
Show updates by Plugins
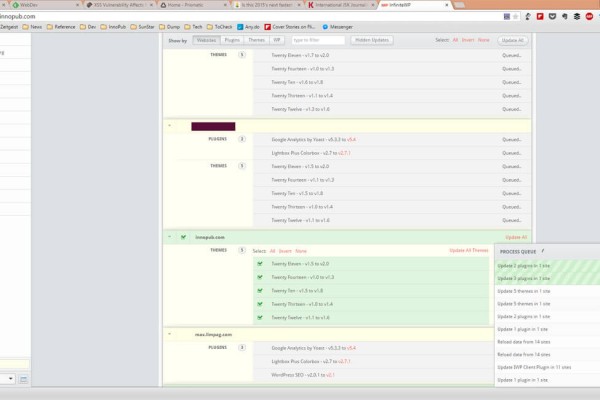(232, 40)
